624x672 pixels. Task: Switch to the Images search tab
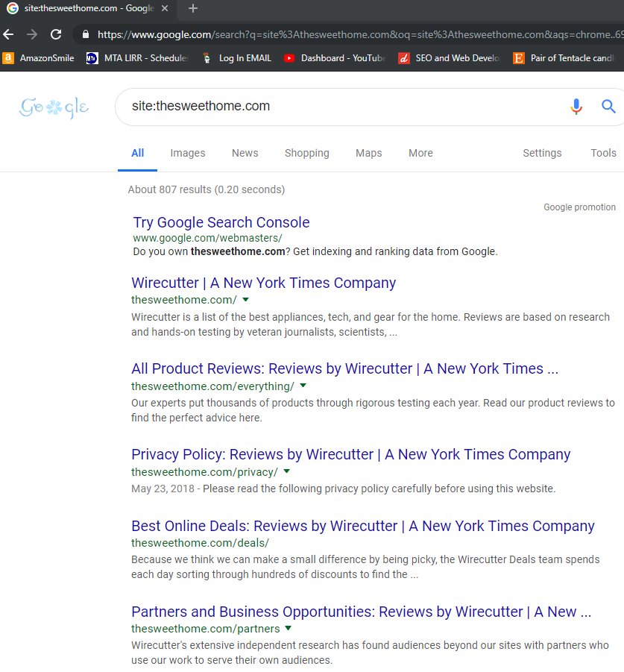pos(187,153)
